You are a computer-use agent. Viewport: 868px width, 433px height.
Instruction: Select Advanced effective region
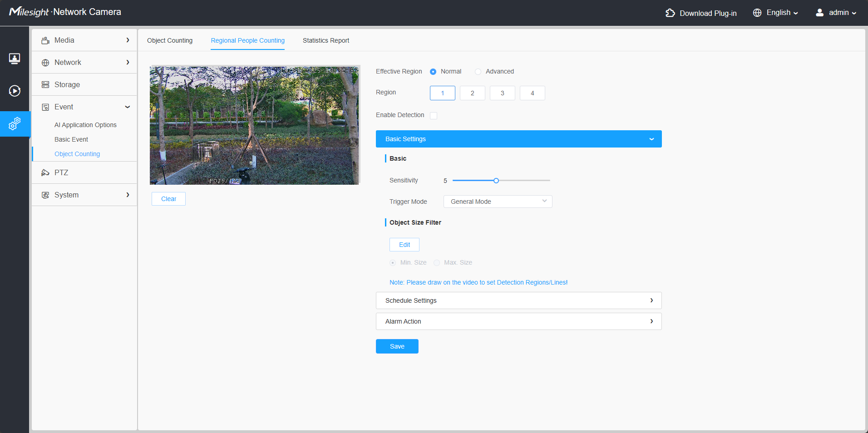pos(478,72)
